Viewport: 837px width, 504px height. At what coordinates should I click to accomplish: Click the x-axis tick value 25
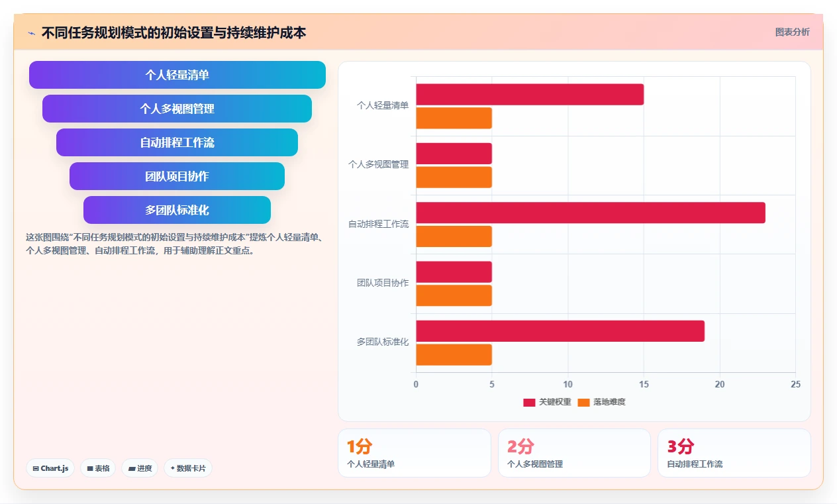point(795,384)
